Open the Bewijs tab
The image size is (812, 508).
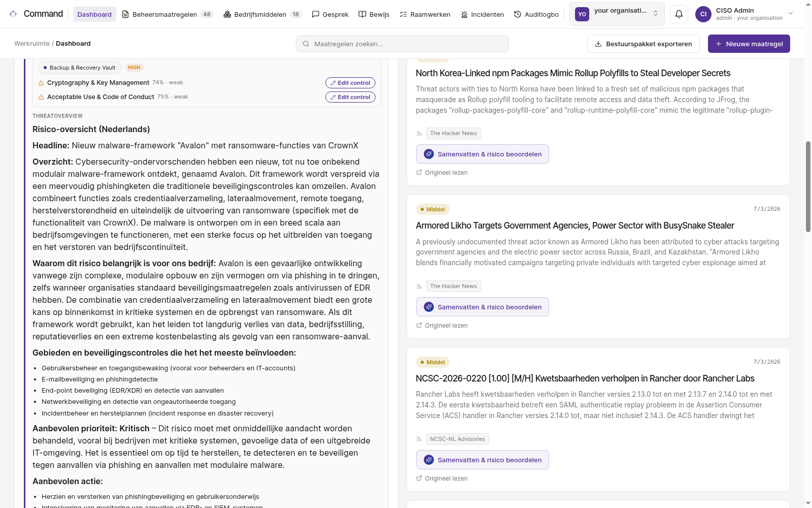coord(374,14)
